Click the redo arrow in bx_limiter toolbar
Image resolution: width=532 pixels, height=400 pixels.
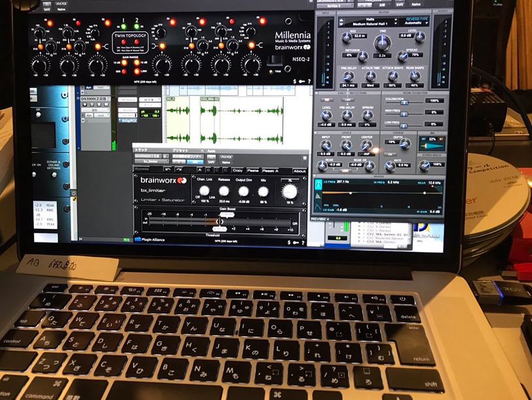[x=178, y=169]
